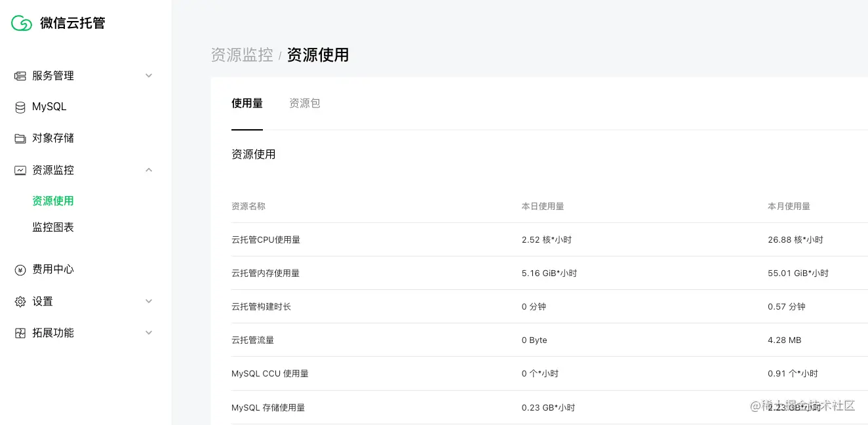Click the 资源名称 column header
This screenshot has width=868, height=425.
[x=248, y=206]
